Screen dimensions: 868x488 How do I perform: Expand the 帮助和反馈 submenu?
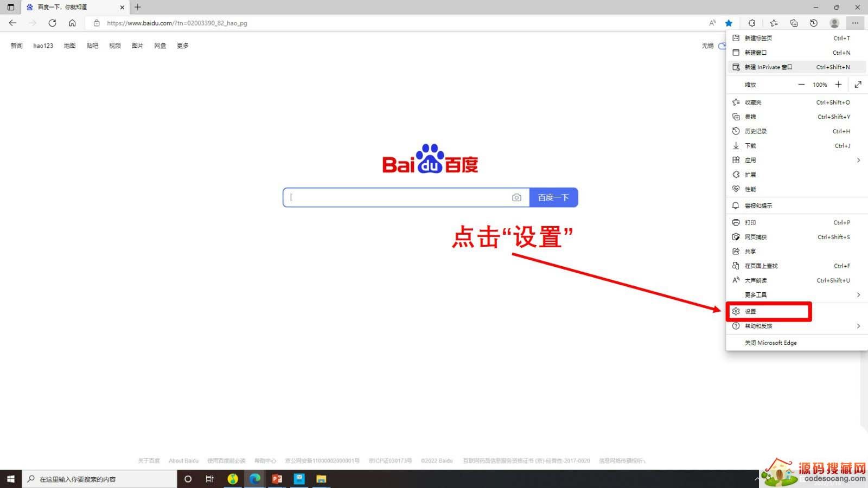[858, 326]
